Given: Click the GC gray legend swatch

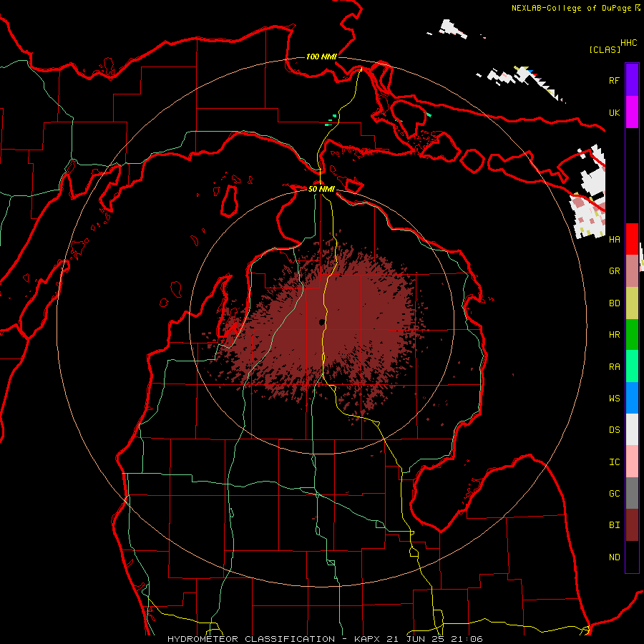Looking at the screenshot, I should [632, 493].
